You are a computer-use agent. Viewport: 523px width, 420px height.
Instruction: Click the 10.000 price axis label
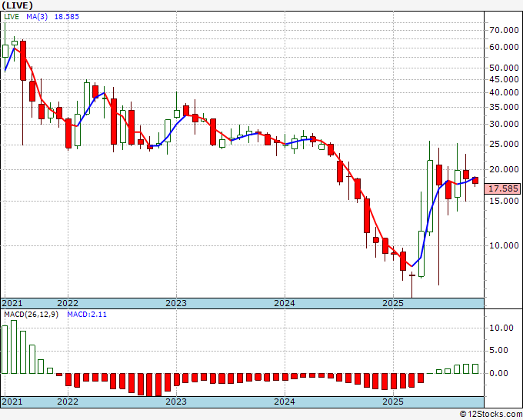pyautogui.click(x=504, y=245)
